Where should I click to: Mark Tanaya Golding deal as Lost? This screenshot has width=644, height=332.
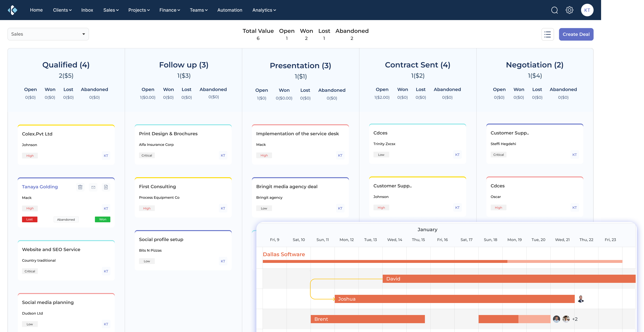[x=30, y=219]
